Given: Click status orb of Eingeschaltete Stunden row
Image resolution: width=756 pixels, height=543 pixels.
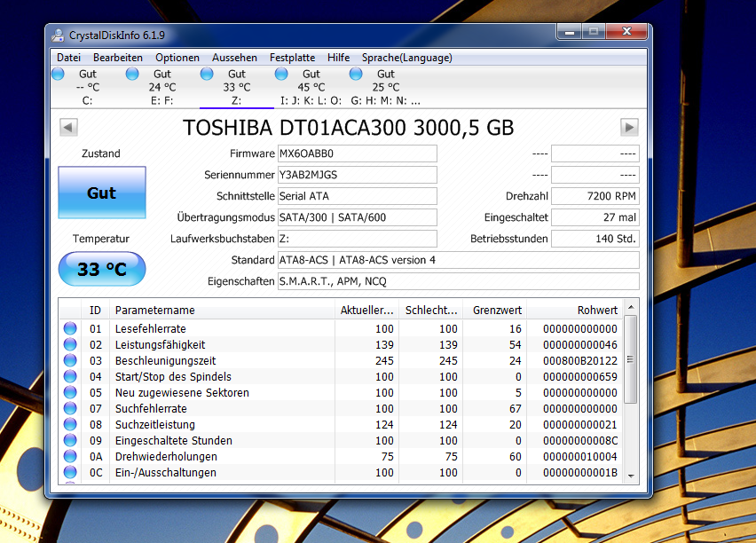Looking at the screenshot, I should point(70,440).
